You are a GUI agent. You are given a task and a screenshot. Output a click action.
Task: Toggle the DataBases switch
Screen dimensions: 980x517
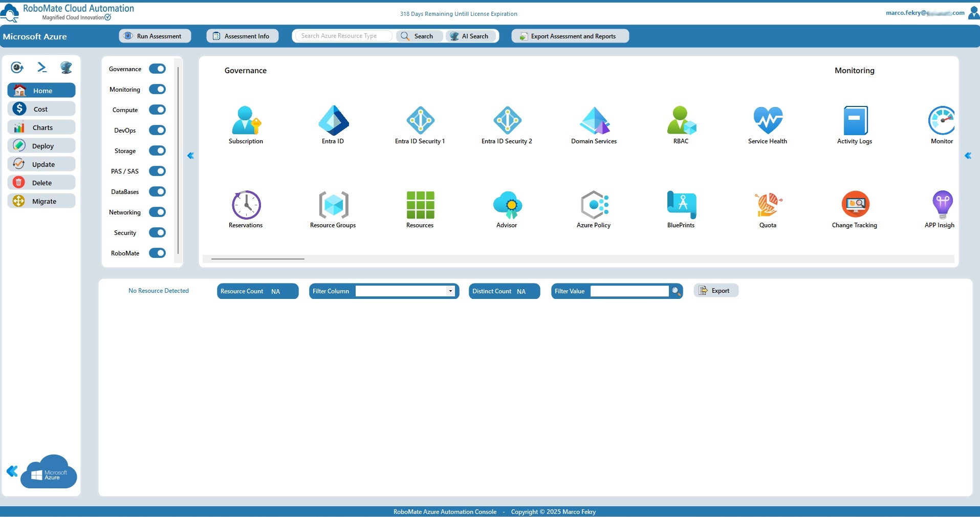point(158,191)
